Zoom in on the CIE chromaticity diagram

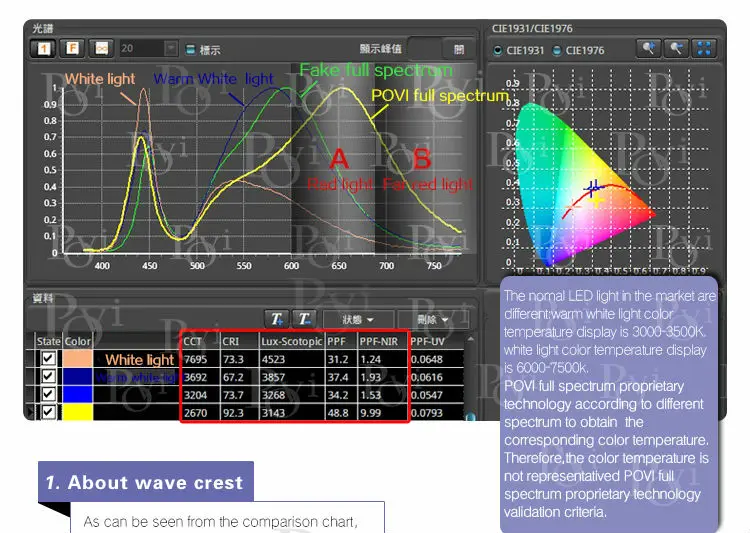click(649, 48)
